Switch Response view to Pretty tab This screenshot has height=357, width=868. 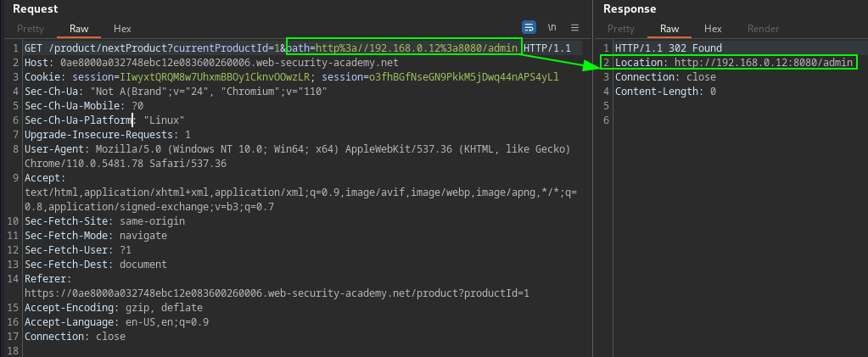click(x=621, y=29)
